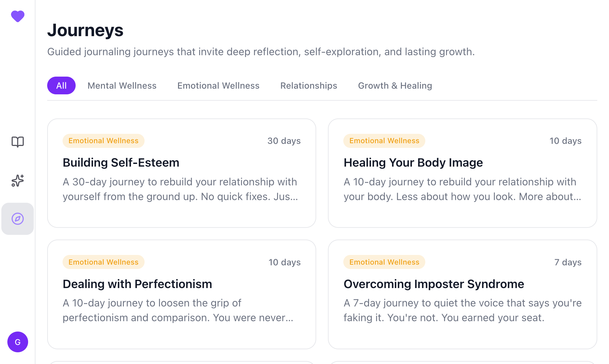The image size is (609, 364).
Task: Click the sparkle stars sidebar icon
Action: coord(18,181)
